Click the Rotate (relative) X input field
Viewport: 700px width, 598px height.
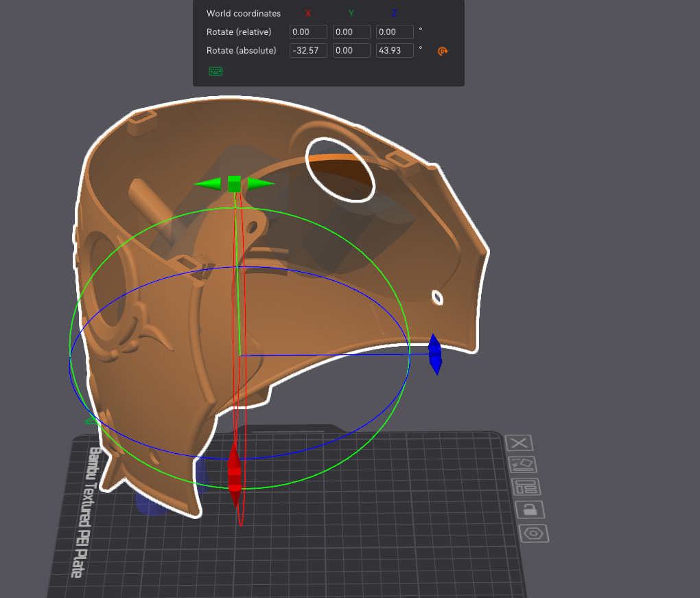(308, 32)
